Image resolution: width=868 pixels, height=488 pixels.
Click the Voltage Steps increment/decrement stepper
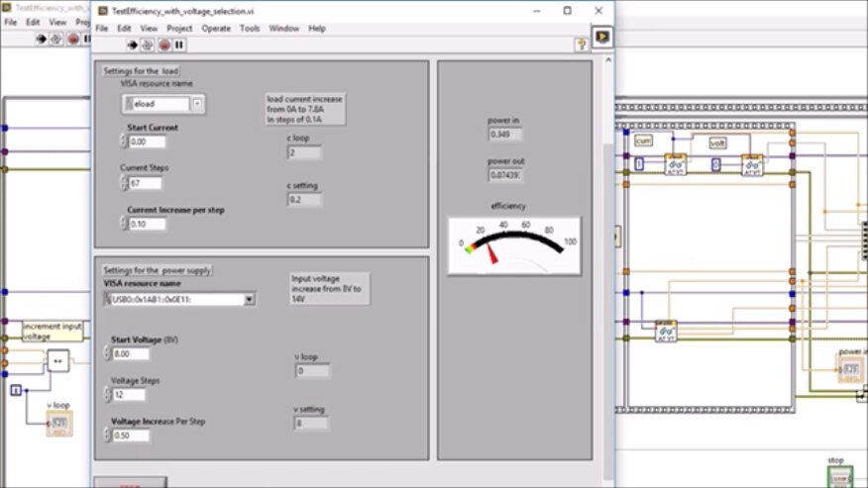(108, 395)
